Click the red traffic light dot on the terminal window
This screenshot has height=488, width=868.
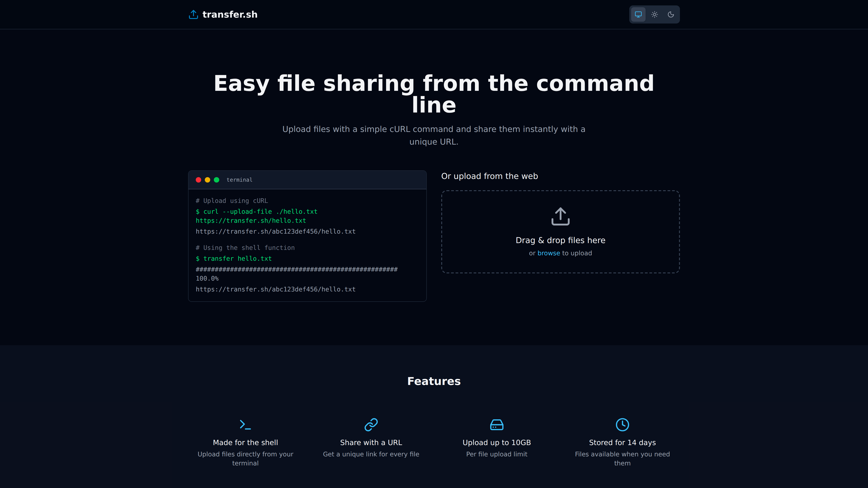[x=198, y=180]
